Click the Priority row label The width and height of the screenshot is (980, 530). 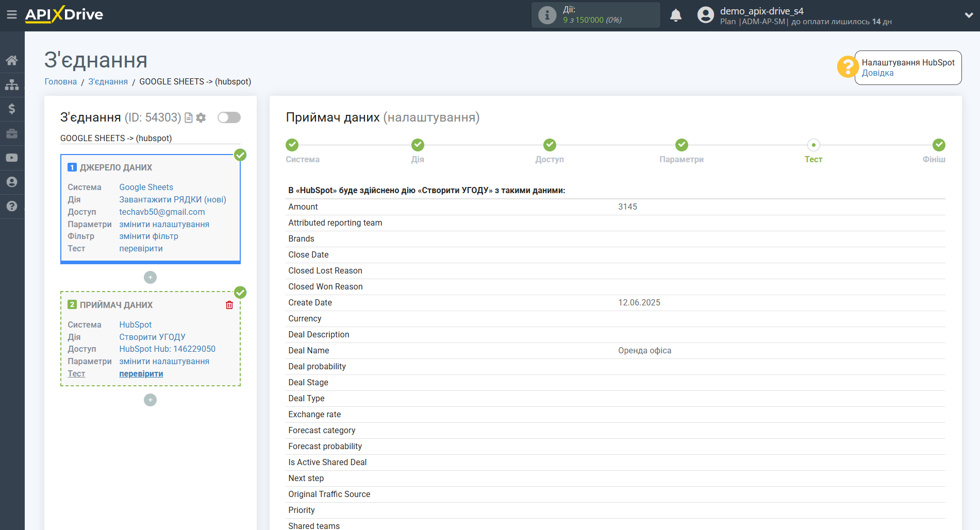click(302, 510)
